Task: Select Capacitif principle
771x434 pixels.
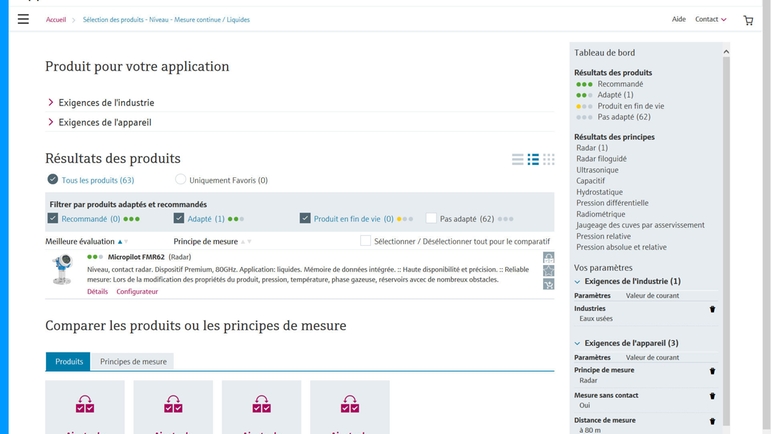Action: coord(591,181)
